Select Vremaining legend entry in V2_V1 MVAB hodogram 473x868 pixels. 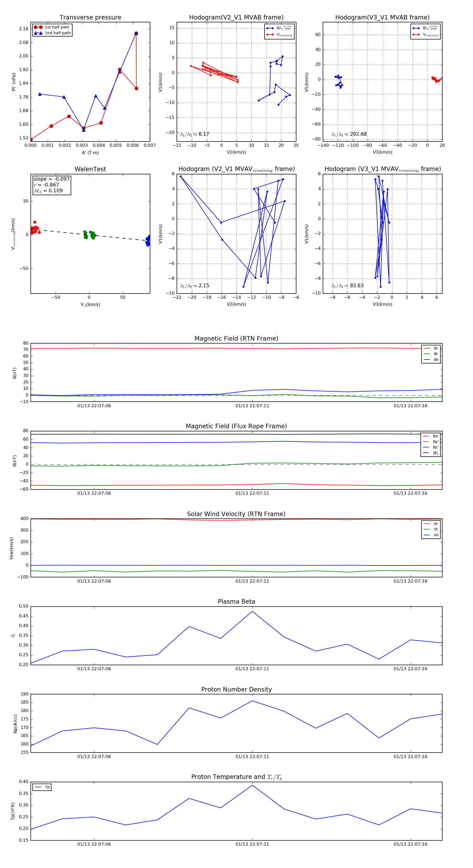tap(279, 35)
